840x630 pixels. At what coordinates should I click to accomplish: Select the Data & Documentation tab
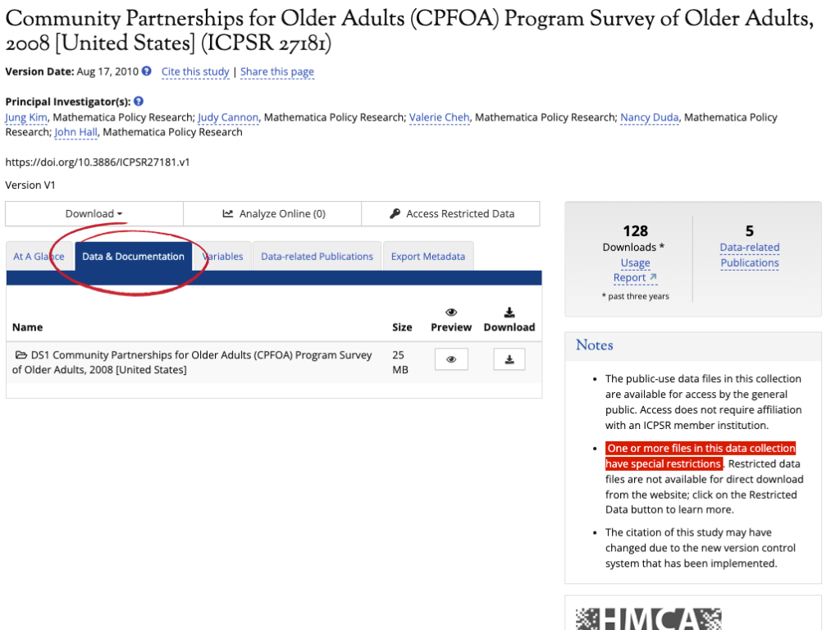(x=134, y=257)
